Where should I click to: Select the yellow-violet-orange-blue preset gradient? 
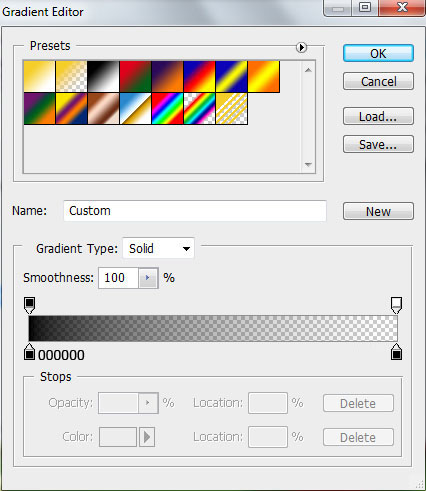pos(71,109)
